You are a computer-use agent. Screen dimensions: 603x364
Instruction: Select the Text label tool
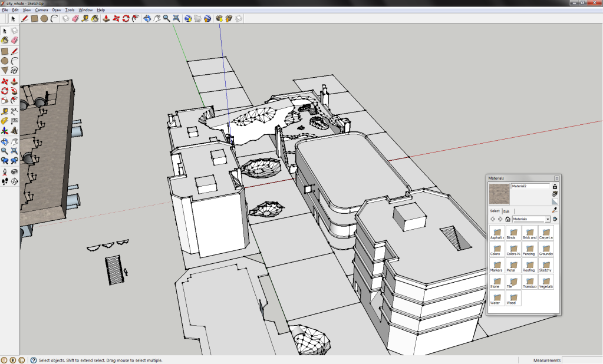tap(14, 121)
